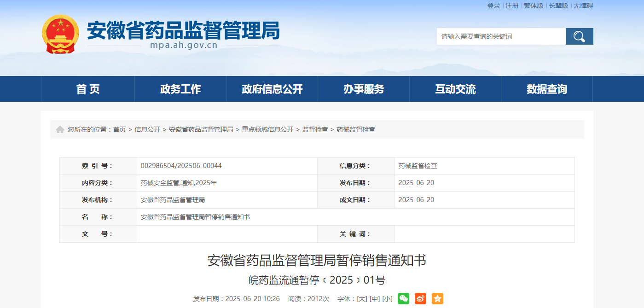
Task: Click the 索引号 label cell
Action: point(98,166)
